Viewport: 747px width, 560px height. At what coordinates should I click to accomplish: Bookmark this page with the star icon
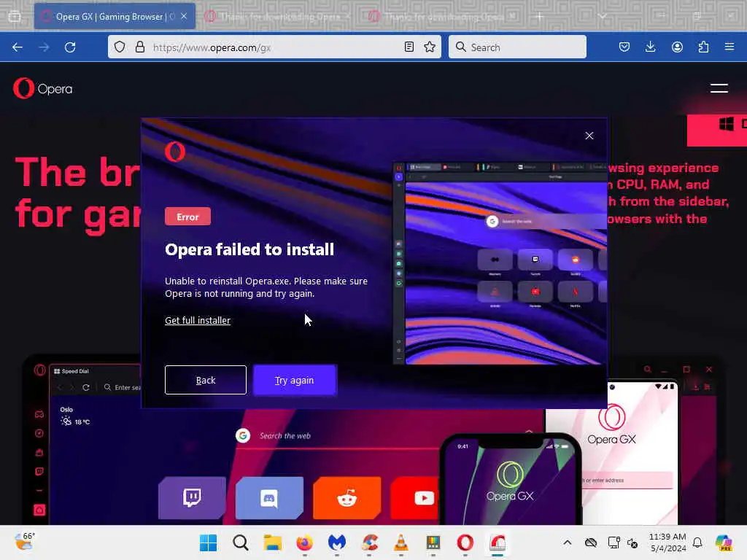pos(430,47)
